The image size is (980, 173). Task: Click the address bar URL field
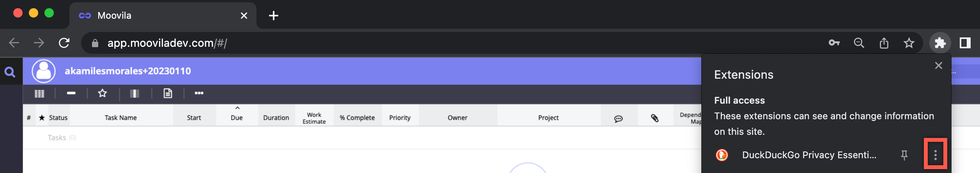click(429, 43)
